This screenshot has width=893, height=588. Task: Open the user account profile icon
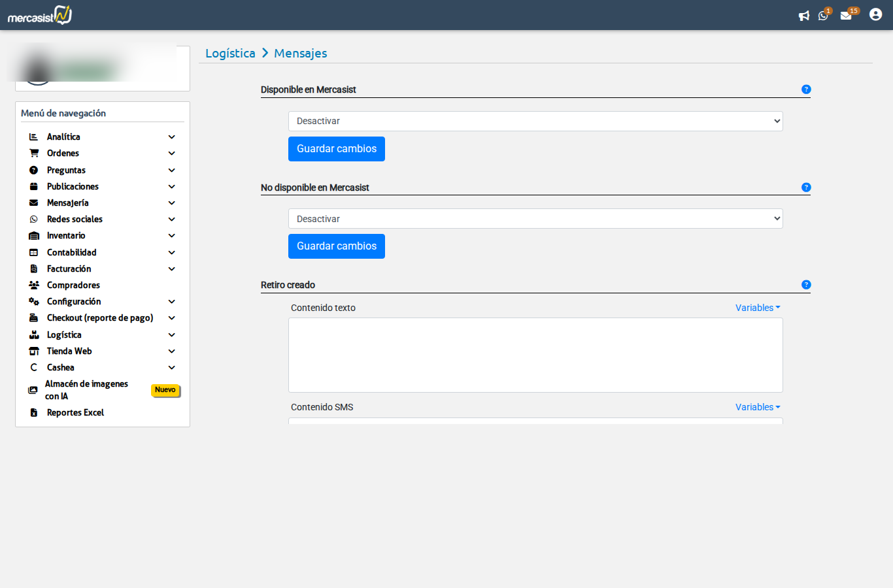pyautogui.click(x=875, y=14)
